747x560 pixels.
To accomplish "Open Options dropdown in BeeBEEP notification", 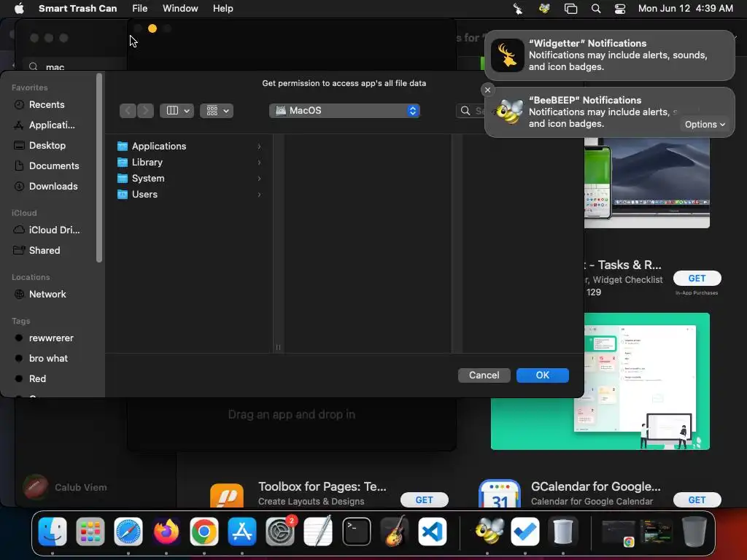I will 705,124.
